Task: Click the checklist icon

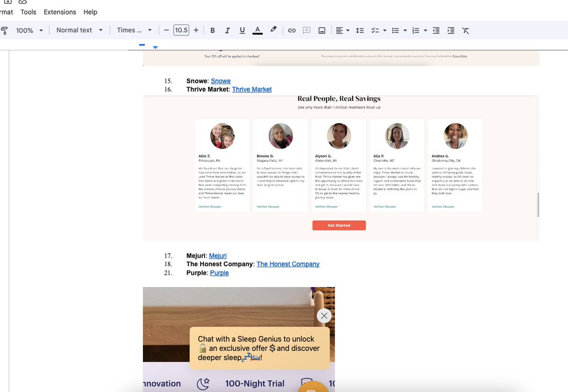Action: pos(375,30)
